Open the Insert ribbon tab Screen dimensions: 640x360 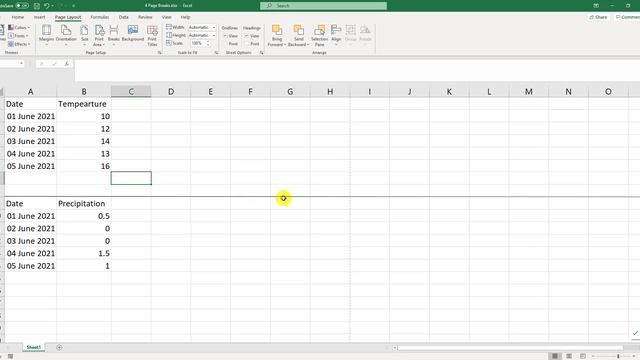tap(40, 17)
